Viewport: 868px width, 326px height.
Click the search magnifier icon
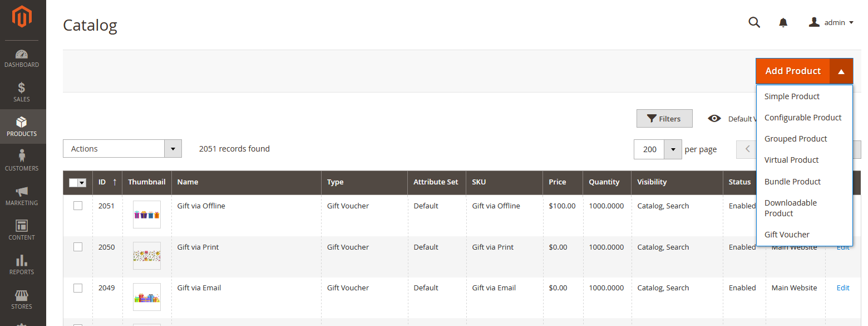(x=754, y=22)
